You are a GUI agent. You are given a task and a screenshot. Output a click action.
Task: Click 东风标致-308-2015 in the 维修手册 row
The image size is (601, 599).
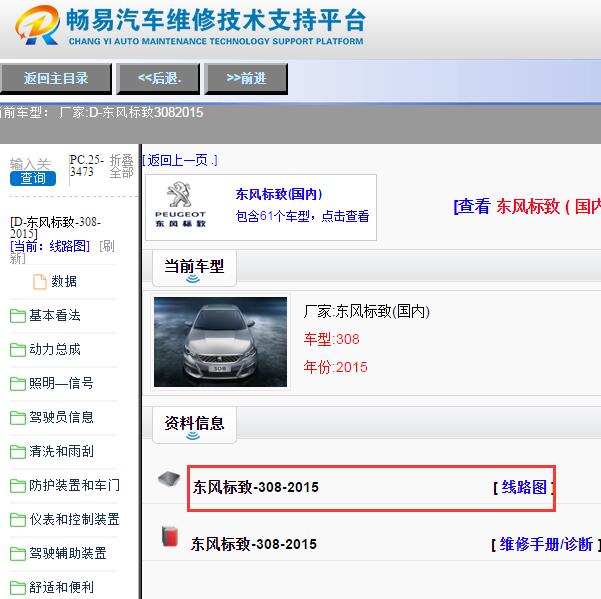pyautogui.click(x=254, y=544)
